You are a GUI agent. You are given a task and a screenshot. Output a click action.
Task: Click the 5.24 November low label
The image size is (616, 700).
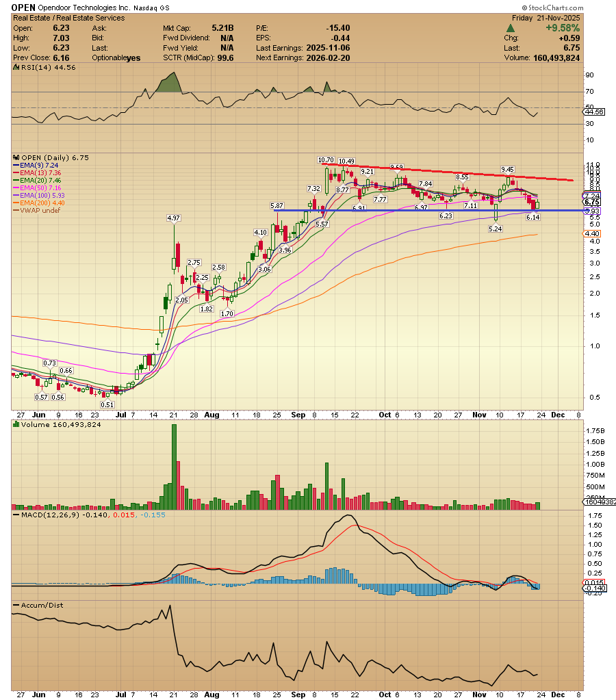pos(496,229)
